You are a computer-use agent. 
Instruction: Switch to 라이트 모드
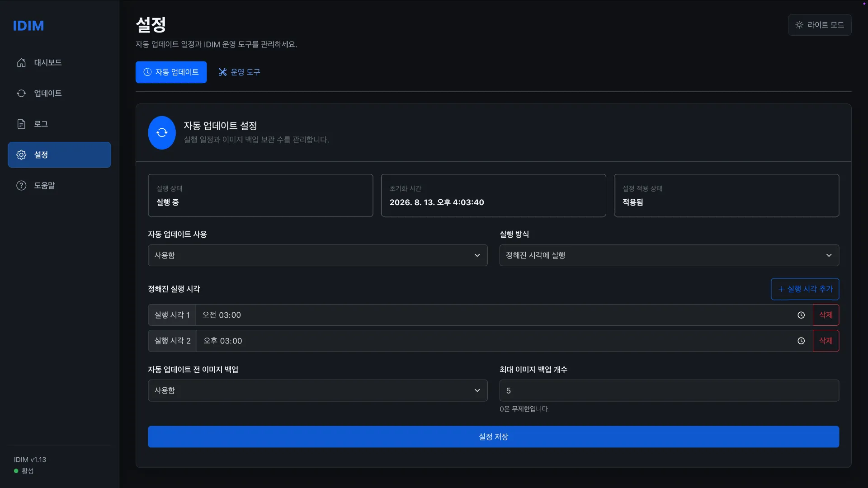coord(820,25)
